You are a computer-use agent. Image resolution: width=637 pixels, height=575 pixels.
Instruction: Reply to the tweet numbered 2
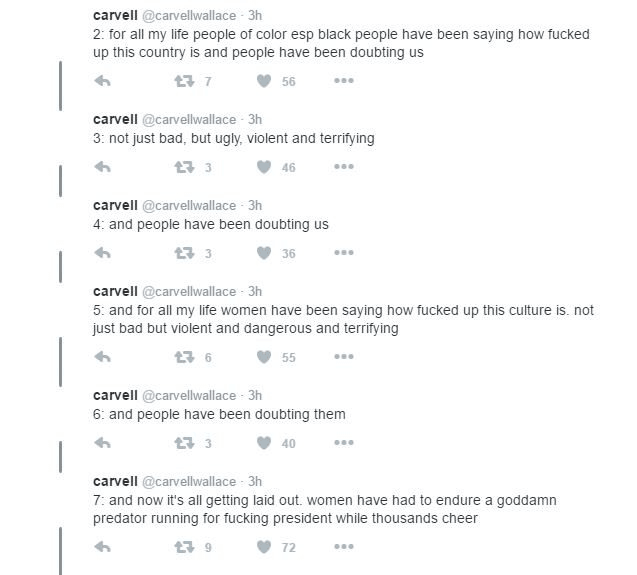tap(101, 81)
